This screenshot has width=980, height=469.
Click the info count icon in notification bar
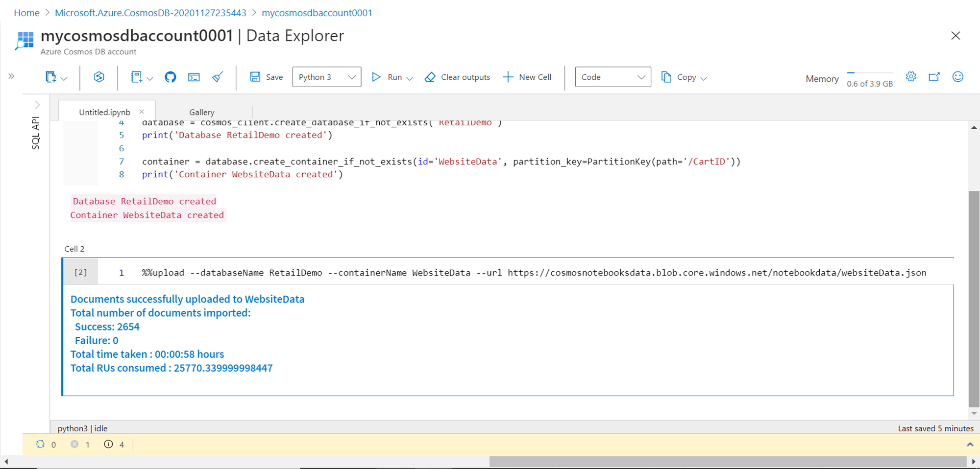(108, 444)
